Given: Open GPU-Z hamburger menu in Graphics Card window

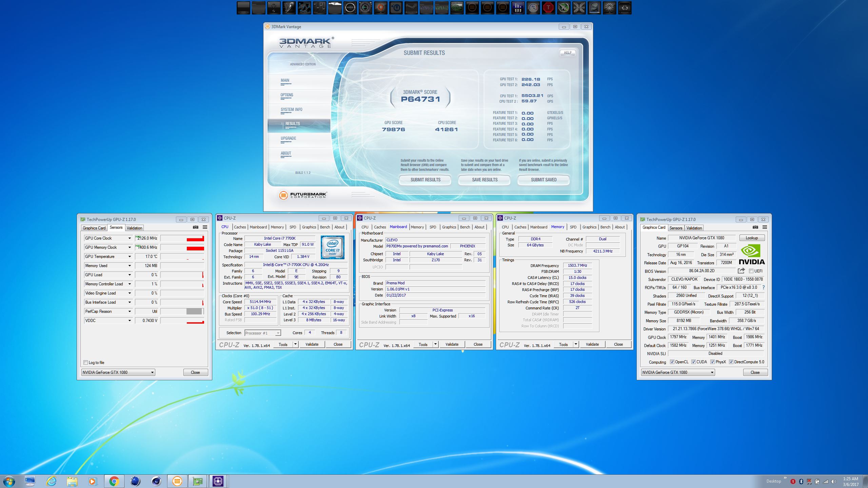Looking at the screenshot, I should (x=765, y=227).
